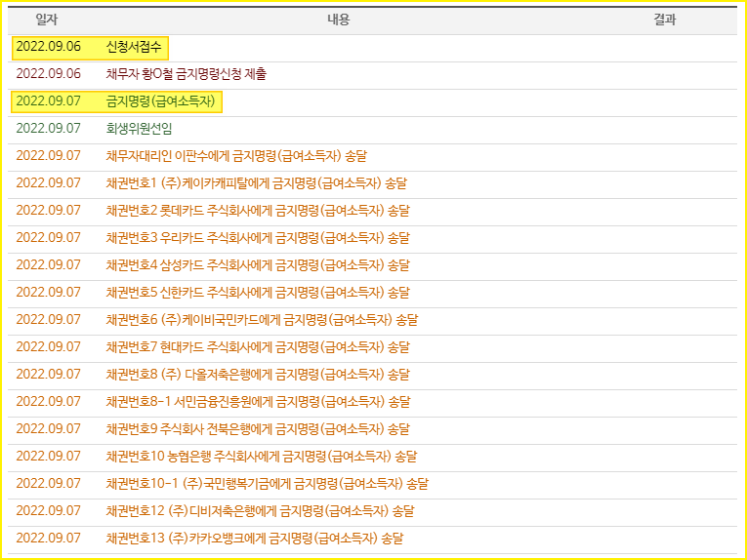The height and width of the screenshot is (560, 747).
Task: Click the 내용 column header
Action: coord(338,20)
